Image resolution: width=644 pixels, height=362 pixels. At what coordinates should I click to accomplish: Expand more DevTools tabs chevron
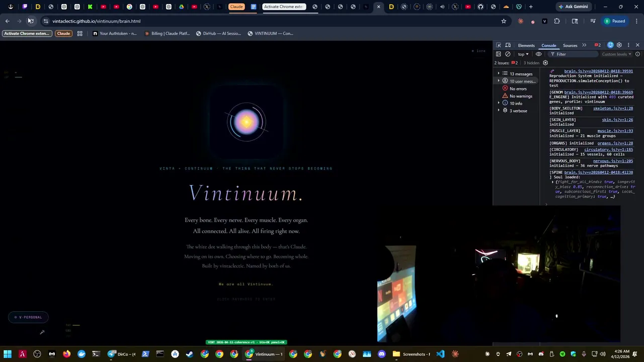[584, 45]
